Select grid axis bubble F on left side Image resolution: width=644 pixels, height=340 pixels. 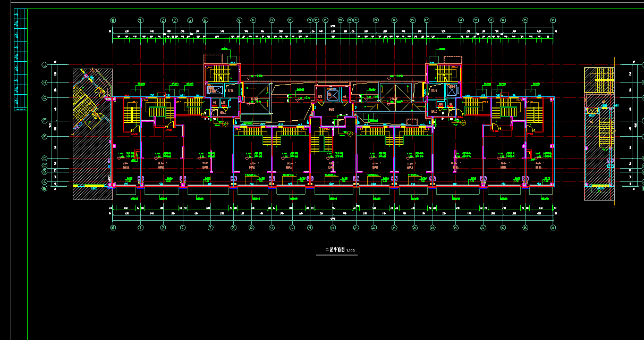click(x=45, y=121)
